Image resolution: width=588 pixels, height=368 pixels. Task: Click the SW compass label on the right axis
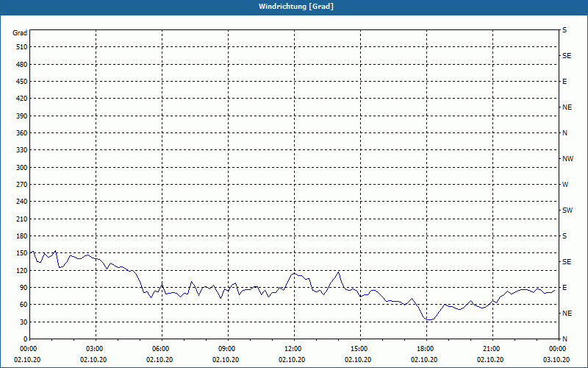(x=567, y=210)
